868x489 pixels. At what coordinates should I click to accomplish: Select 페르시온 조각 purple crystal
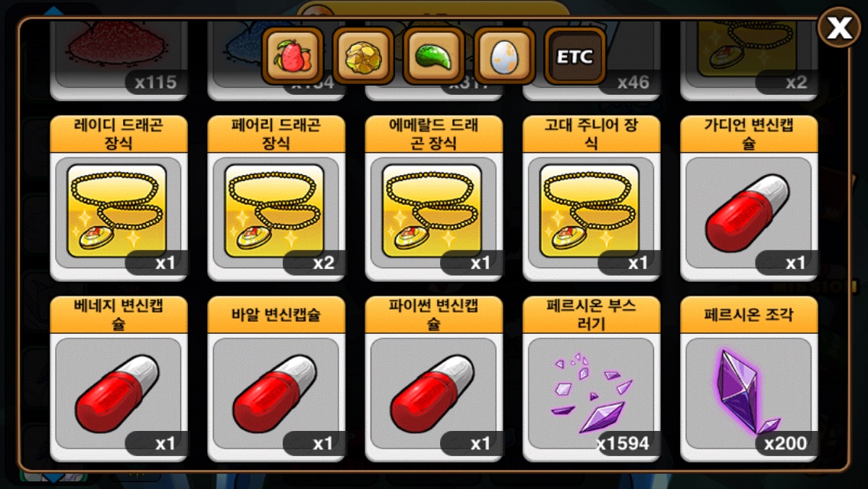tap(749, 379)
